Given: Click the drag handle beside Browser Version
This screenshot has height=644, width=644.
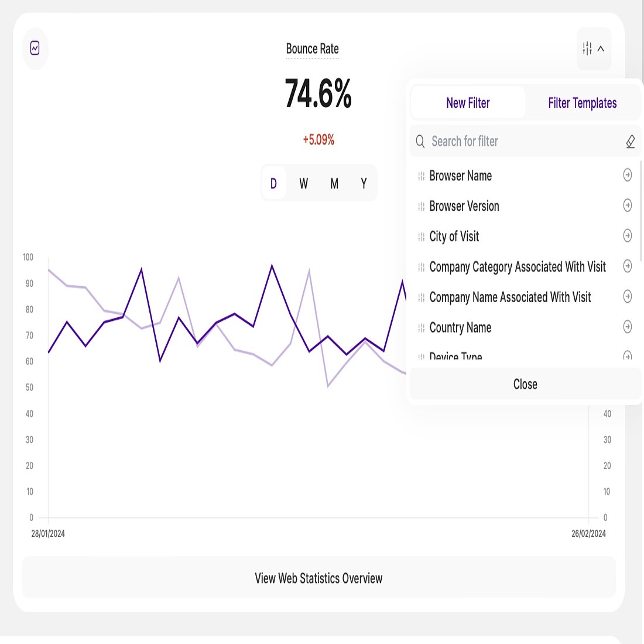Looking at the screenshot, I should click(421, 205).
